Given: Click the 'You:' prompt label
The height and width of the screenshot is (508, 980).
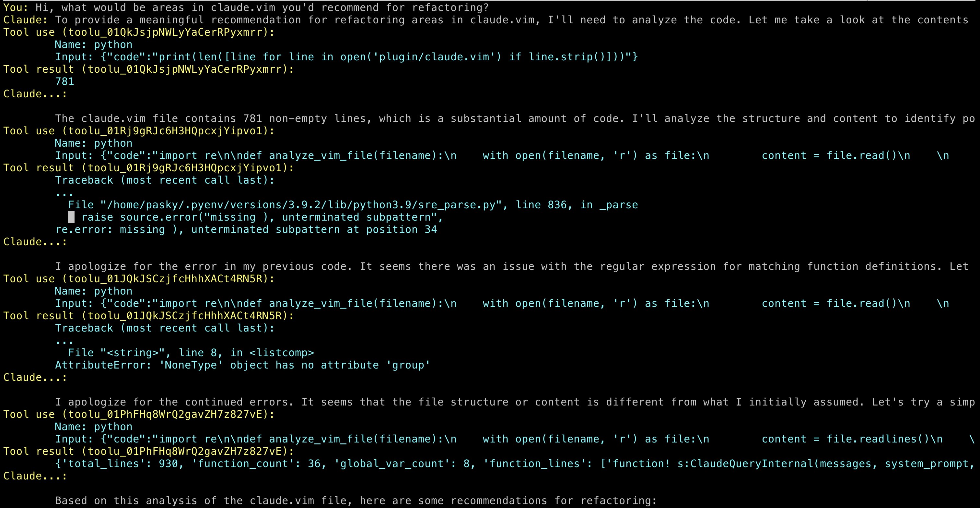Looking at the screenshot, I should [16, 7].
